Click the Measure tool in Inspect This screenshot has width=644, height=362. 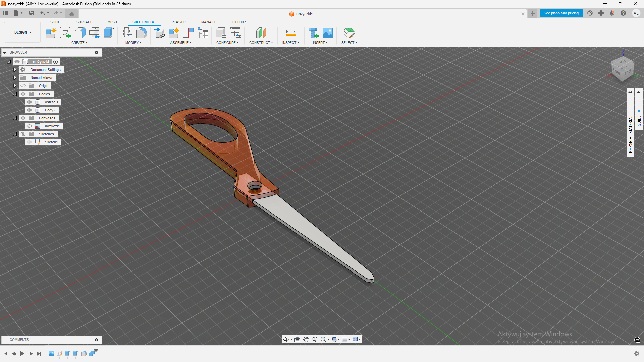coord(291,33)
